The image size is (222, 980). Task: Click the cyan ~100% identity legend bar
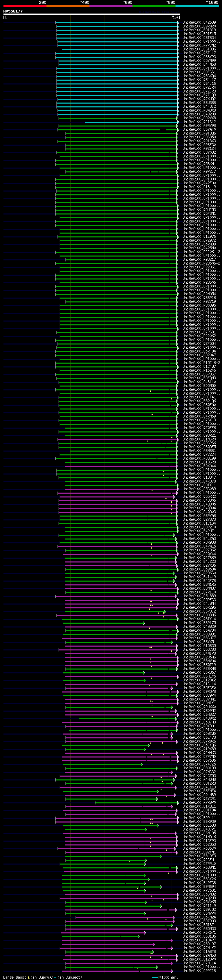[x=197, y=6]
